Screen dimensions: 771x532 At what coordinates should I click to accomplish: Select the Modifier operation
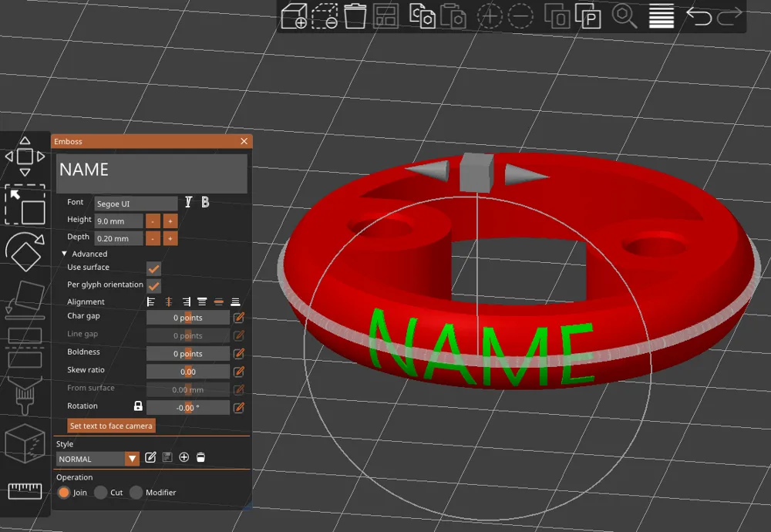[136, 493]
